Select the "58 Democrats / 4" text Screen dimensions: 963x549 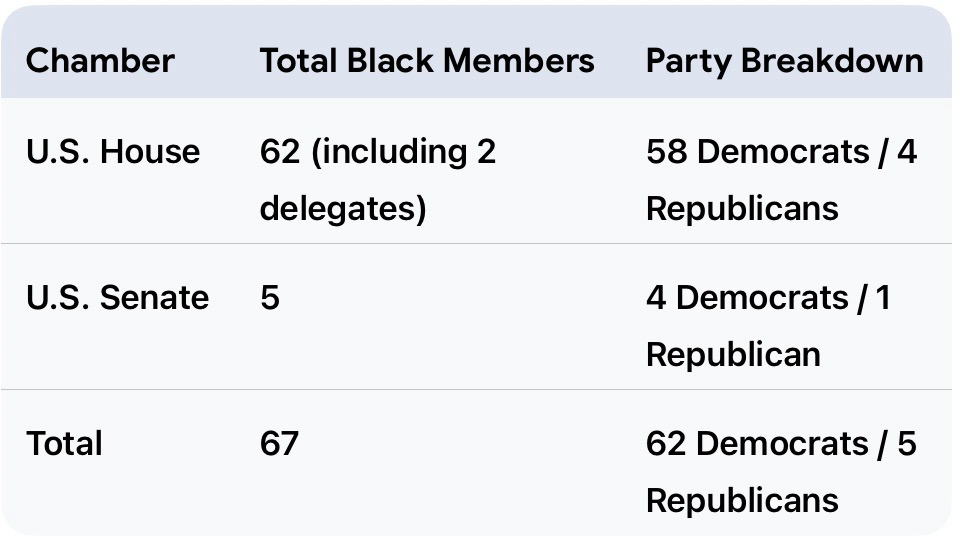(781, 152)
